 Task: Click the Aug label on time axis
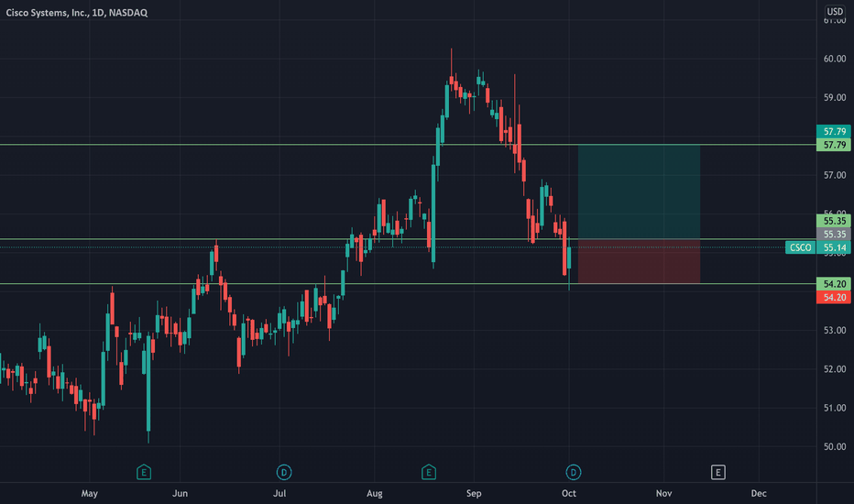tap(374, 493)
